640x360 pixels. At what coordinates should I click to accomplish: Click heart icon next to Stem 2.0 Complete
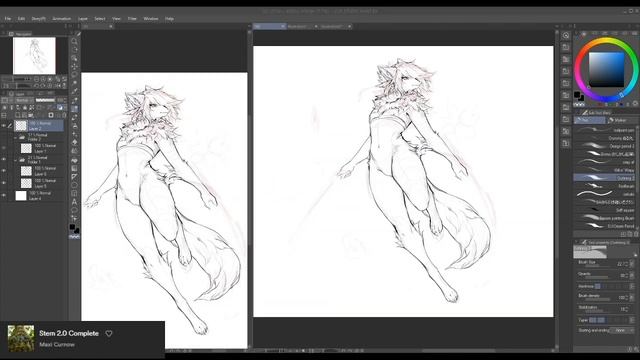109,333
